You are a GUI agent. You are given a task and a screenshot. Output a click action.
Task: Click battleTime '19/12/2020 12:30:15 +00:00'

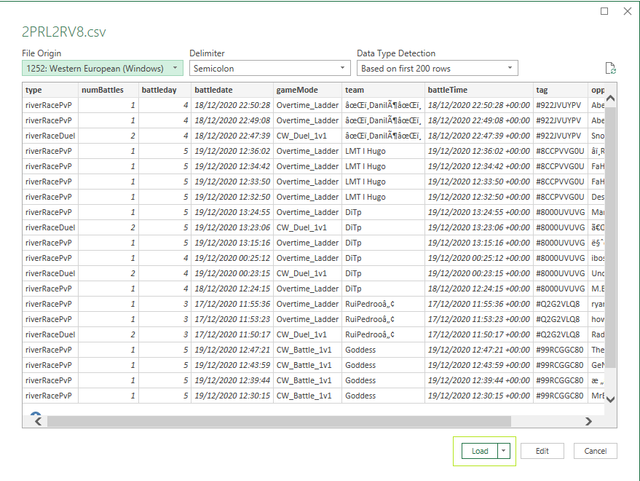click(479, 396)
